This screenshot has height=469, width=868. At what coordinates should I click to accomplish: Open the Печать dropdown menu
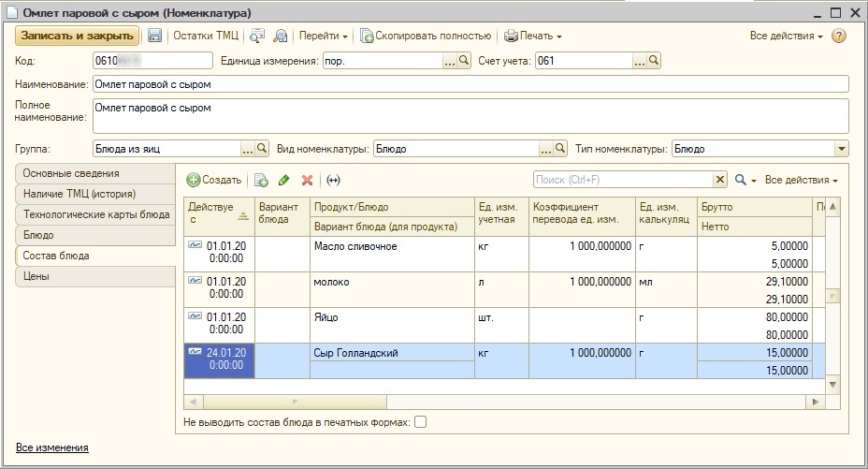[533, 36]
